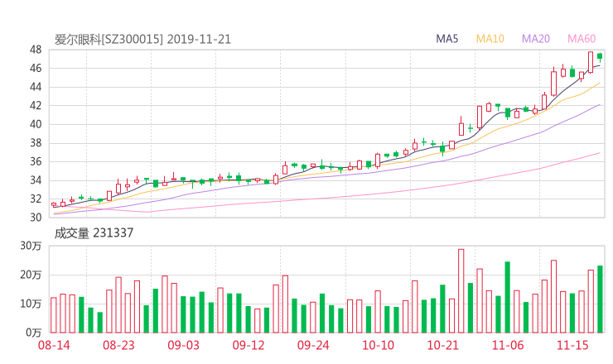Click the first red volume bar at 08-14

click(54, 315)
